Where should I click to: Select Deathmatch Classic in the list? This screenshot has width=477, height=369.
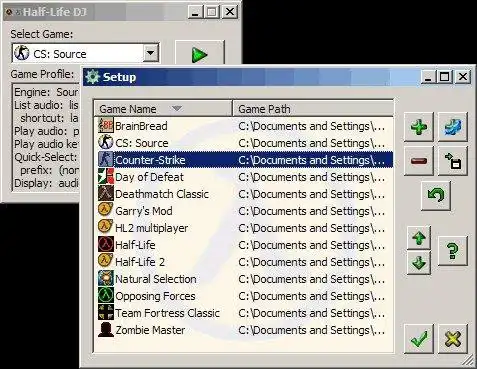tap(162, 194)
